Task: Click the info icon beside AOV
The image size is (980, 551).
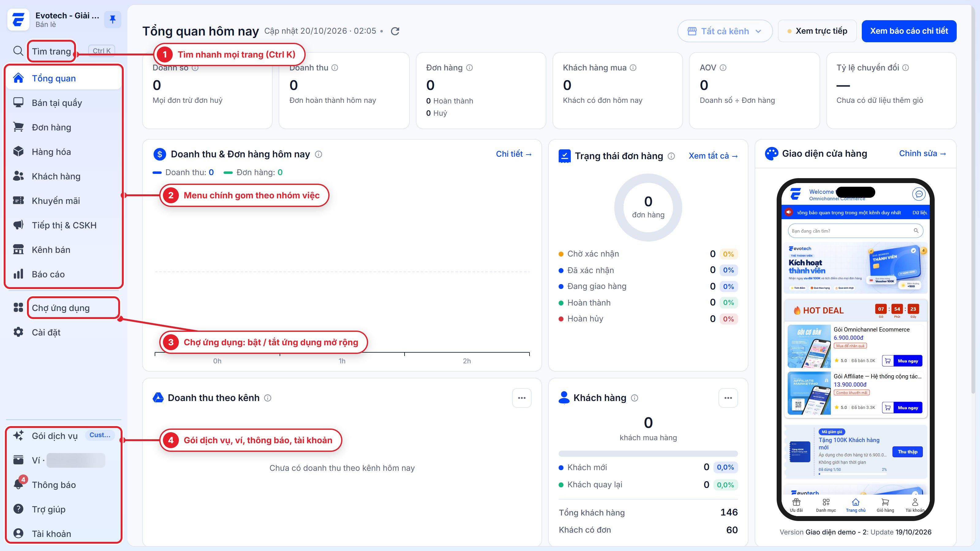Action: click(x=723, y=68)
